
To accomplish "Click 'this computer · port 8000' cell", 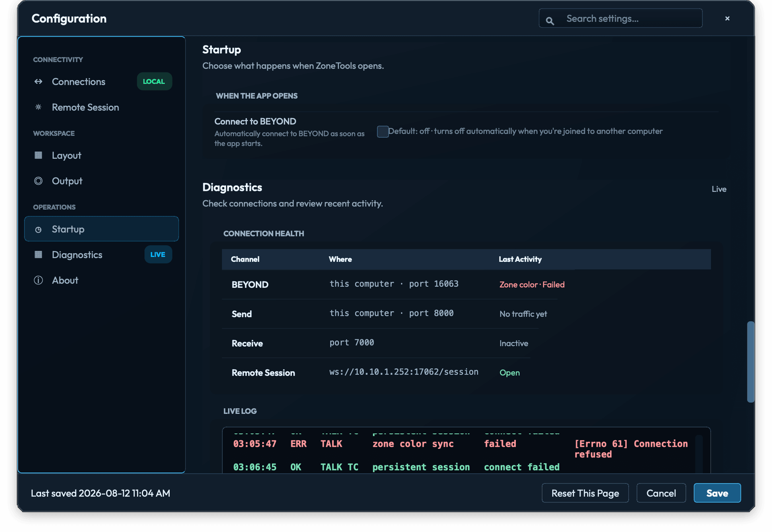I will [391, 313].
